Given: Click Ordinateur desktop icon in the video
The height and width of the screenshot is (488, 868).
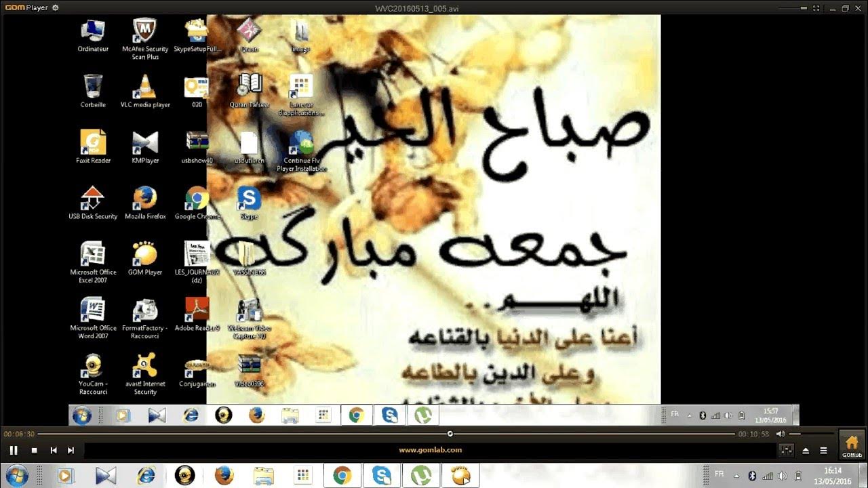Looking at the screenshot, I should pos(93,37).
